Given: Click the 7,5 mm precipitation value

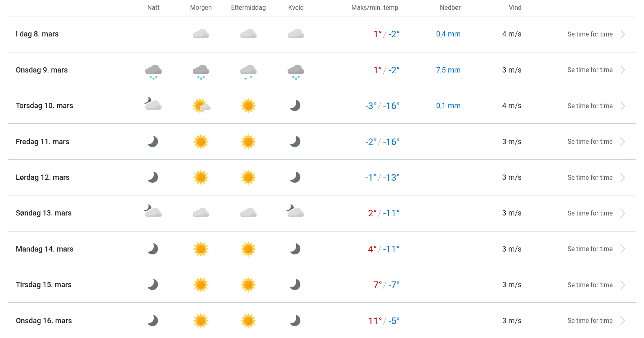Looking at the screenshot, I should 448,70.
